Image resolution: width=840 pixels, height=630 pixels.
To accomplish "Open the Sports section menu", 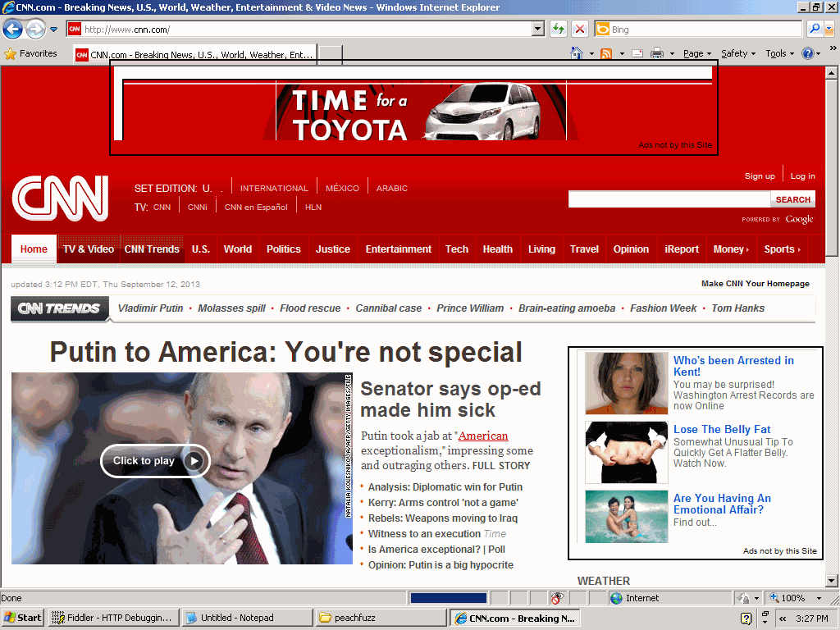I will coord(782,249).
